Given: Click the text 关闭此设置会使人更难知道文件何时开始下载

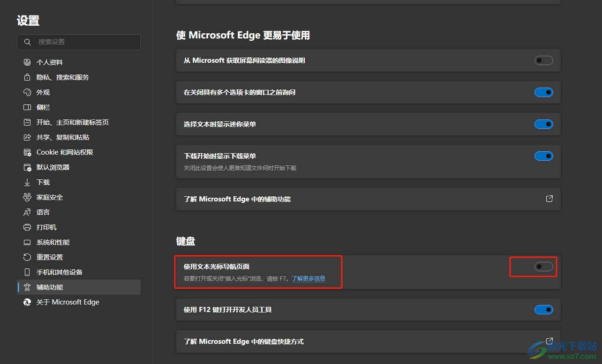Looking at the screenshot, I should click(x=240, y=168).
